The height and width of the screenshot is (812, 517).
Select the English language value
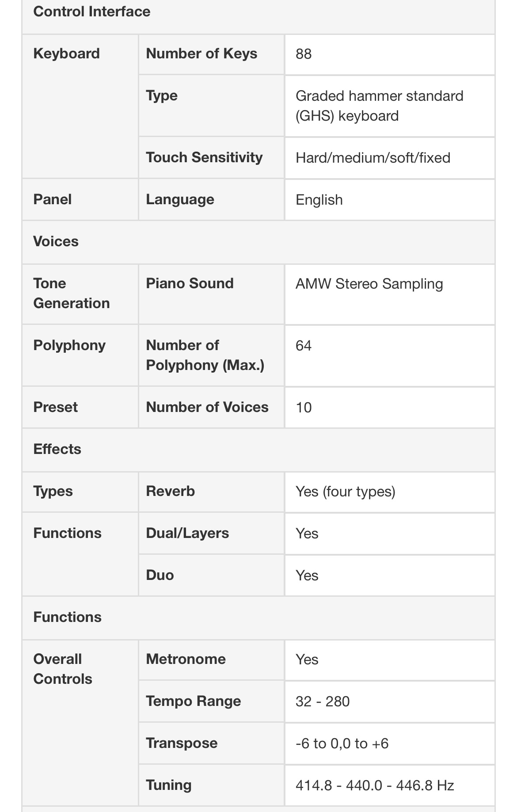319,200
